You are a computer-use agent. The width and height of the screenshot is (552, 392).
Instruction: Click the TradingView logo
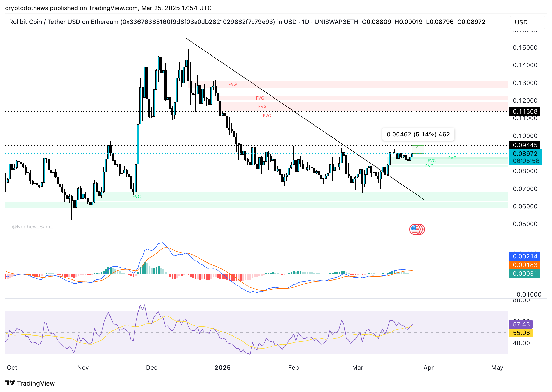30,383
